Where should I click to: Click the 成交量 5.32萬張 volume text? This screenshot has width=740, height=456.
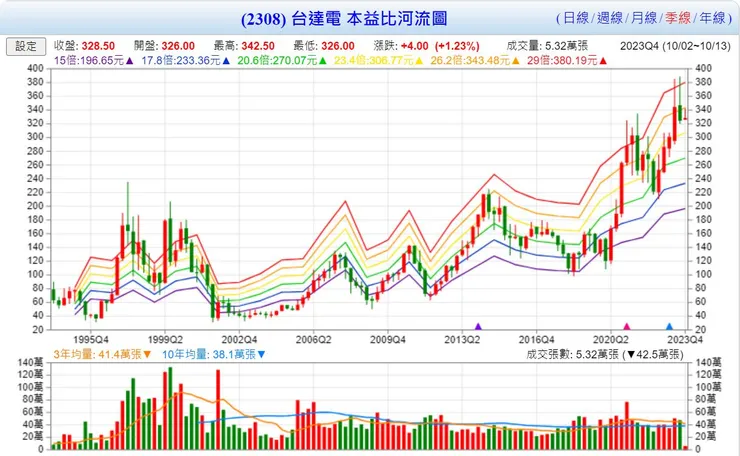547,46
